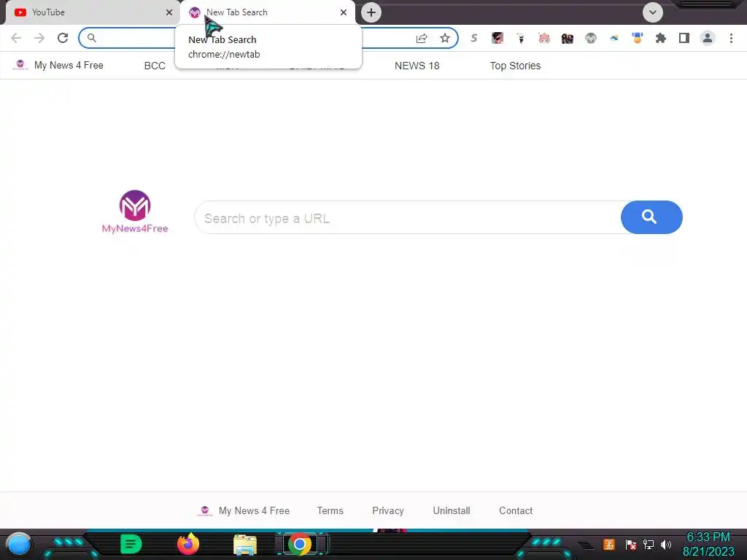Launch Firefox from the taskbar
Viewport: 747px width, 560px height.
click(188, 544)
